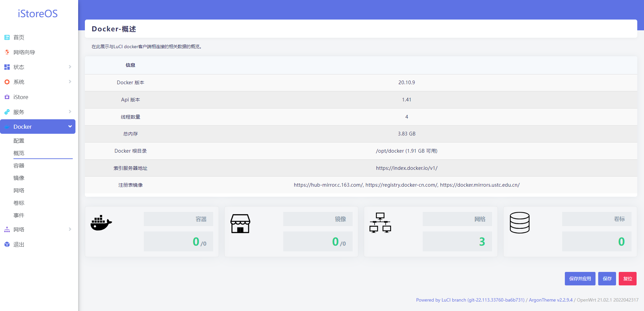Image resolution: width=644 pixels, height=311 pixels.
Task: Click the iStore shopping bag icon
Action: click(7, 97)
